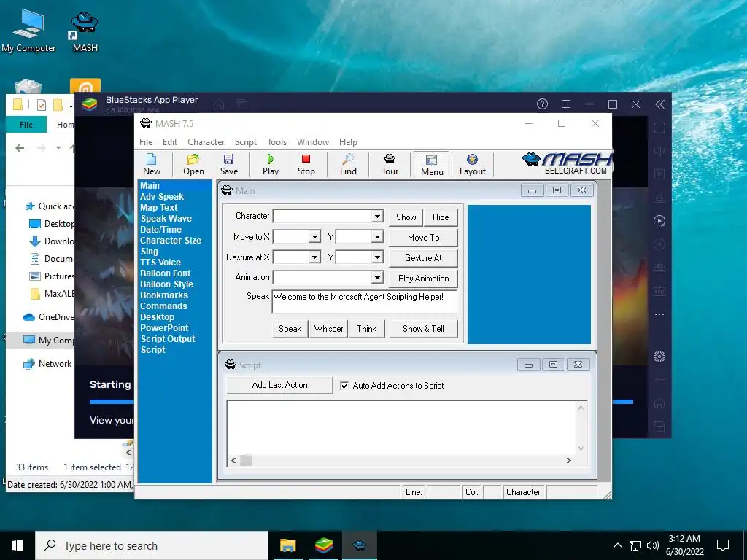Click the Gesture At button

point(424,258)
